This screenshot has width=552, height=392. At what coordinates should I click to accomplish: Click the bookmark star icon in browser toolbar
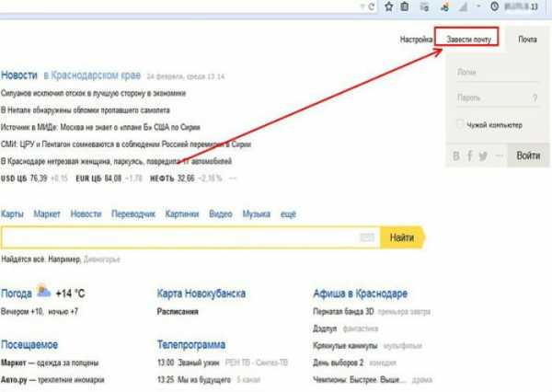coord(388,6)
